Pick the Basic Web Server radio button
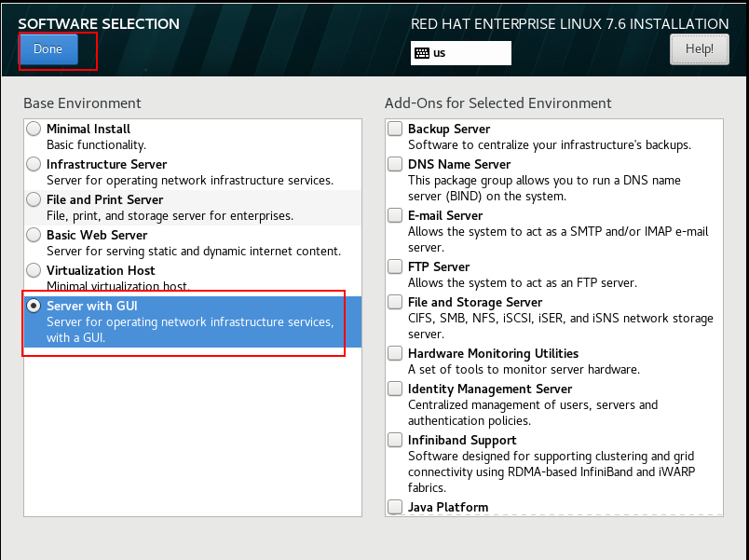The width and height of the screenshot is (749, 560). point(34,236)
